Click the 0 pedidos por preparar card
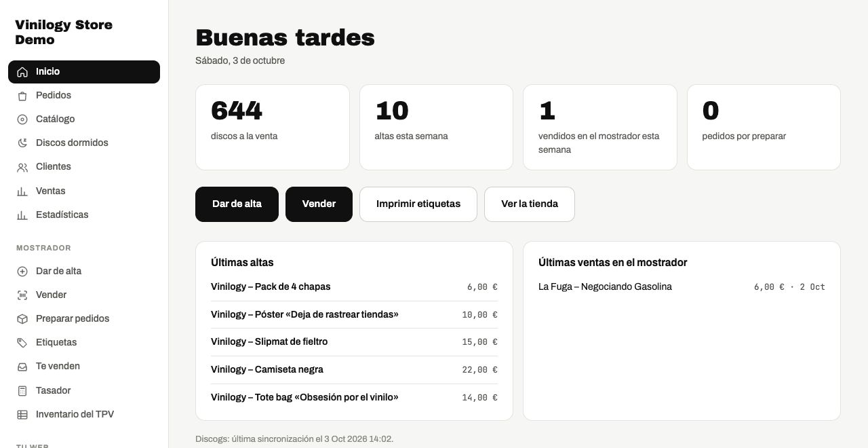 coord(764,127)
